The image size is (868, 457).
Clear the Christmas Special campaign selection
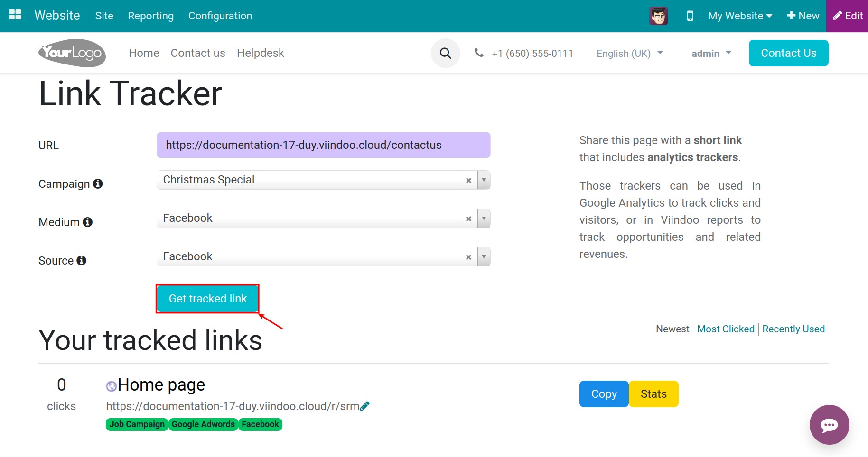[x=468, y=180]
